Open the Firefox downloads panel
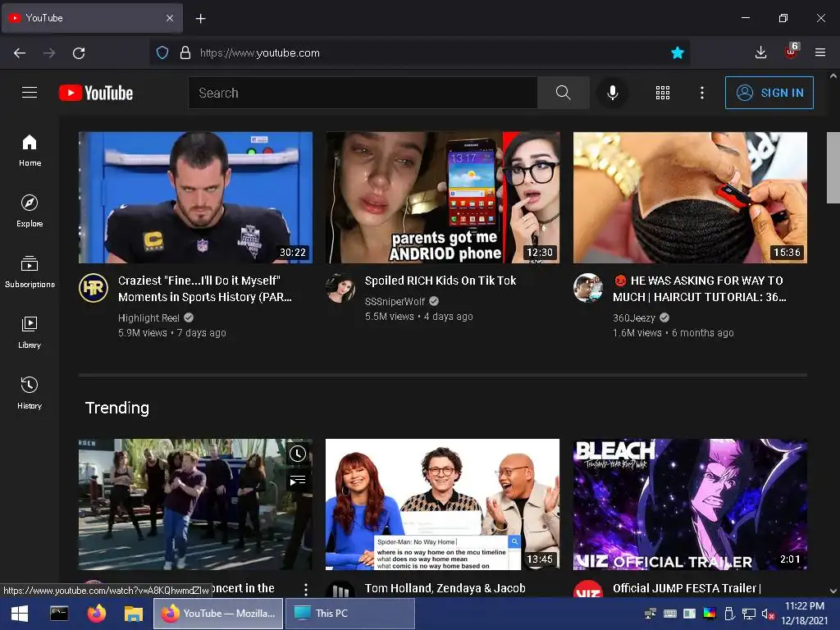840x630 pixels. point(760,52)
